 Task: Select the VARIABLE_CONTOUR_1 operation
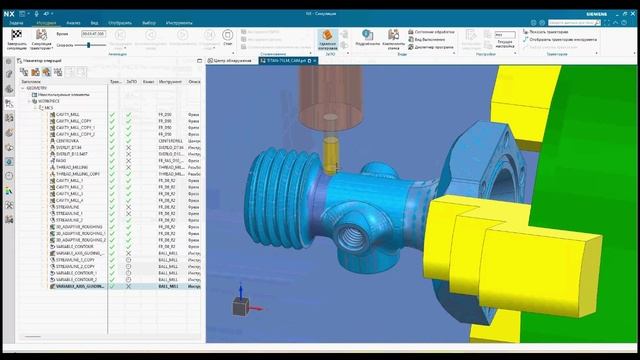(x=76, y=273)
